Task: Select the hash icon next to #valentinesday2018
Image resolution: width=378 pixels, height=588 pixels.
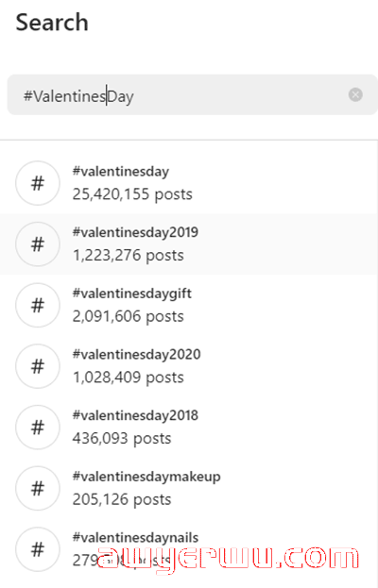Action: (x=38, y=428)
